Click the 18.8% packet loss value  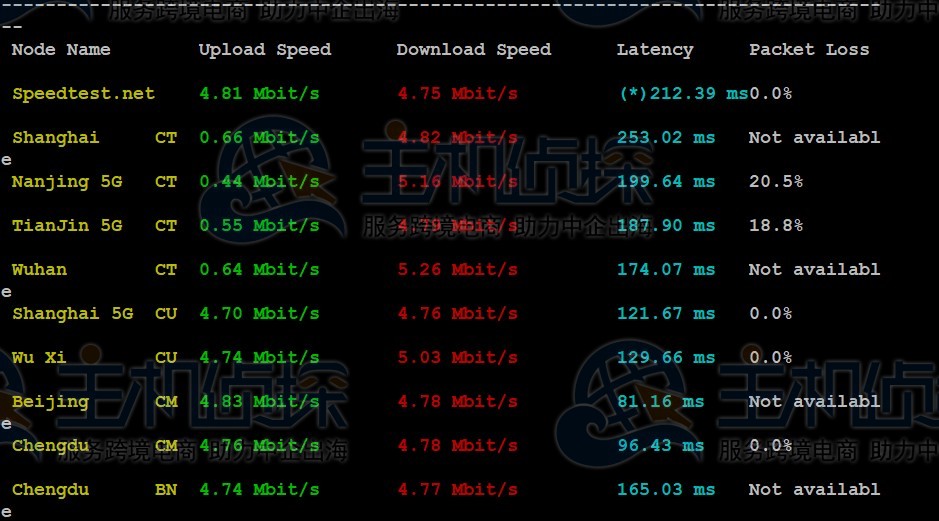click(x=776, y=225)
